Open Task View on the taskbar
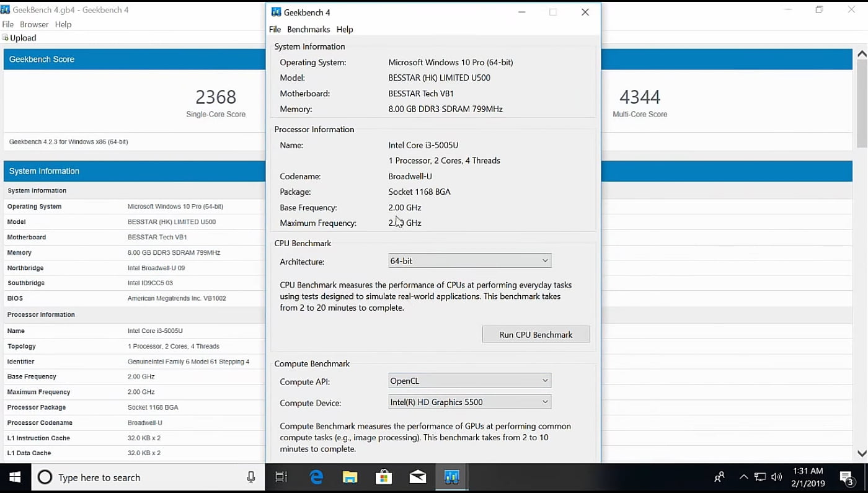The width and height of the screenshot is (868, 493). [281, 477]
